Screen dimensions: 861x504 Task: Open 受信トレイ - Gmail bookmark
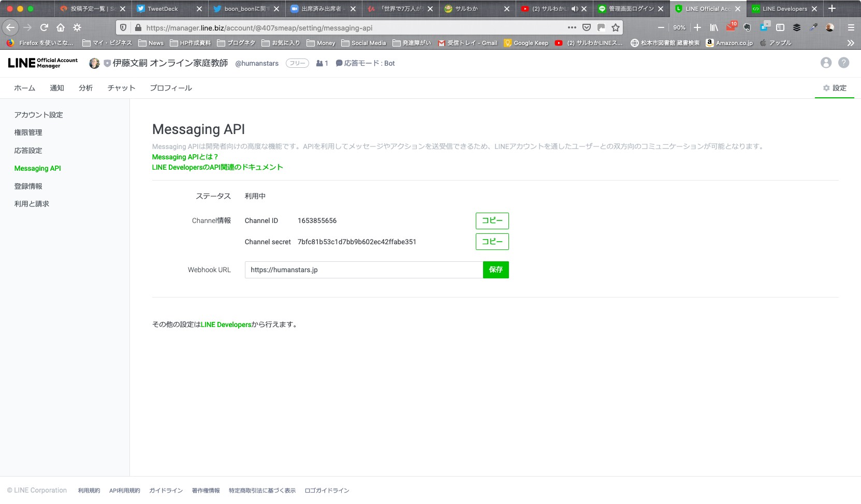pyautogui.click(x=468, y=43)
